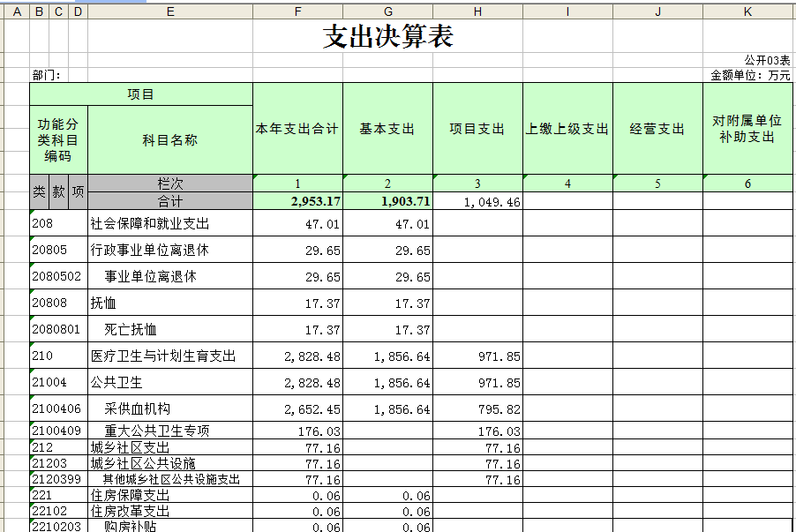Click column K header
The width and height of the screenshot is (796, 532).
pyautogui.click(x=747, y=11)
